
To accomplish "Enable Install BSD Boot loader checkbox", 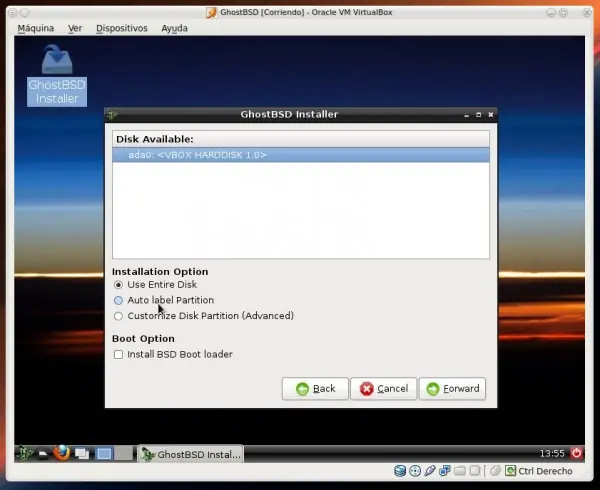I will (x=118, y=355).
